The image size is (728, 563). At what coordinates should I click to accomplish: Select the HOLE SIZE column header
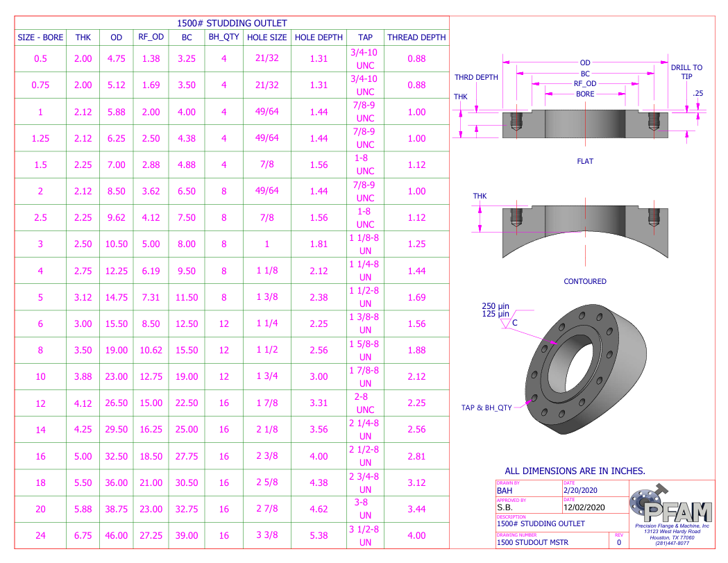(x=266, y=37)
